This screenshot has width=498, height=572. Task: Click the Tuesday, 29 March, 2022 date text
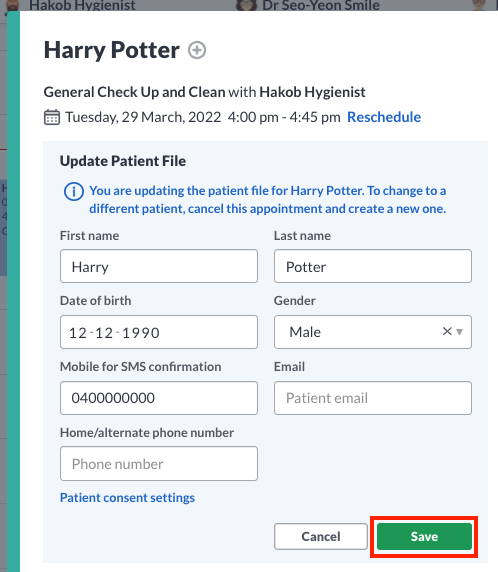[x=143, y=117]
